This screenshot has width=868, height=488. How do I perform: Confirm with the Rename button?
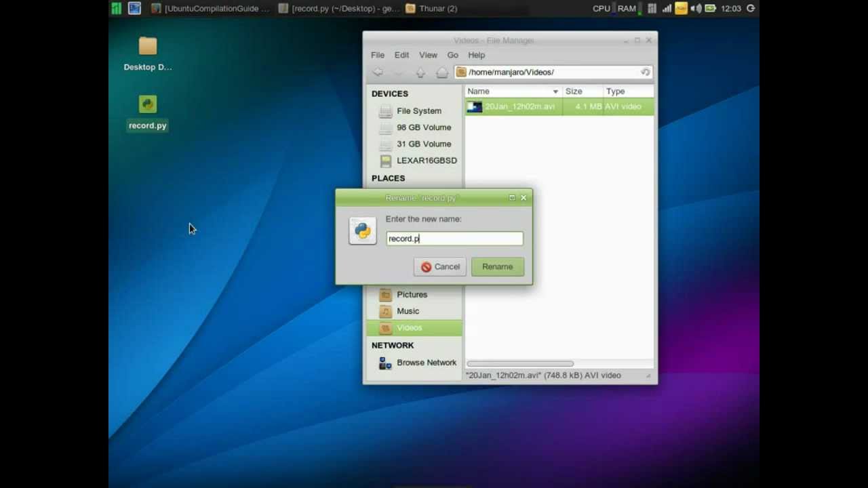pos(498,267)
